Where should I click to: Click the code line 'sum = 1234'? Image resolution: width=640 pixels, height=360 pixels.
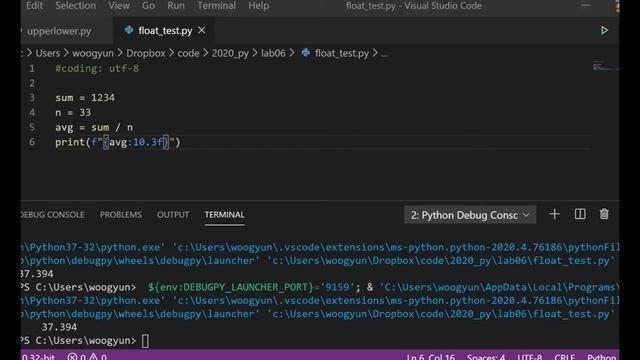[x=85, y=98]
